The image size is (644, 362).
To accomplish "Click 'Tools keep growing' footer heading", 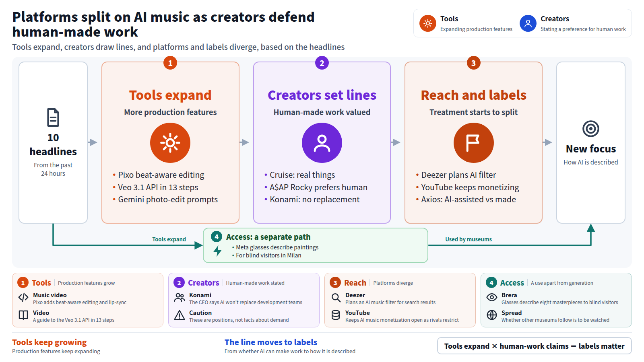I will (50, 342).
